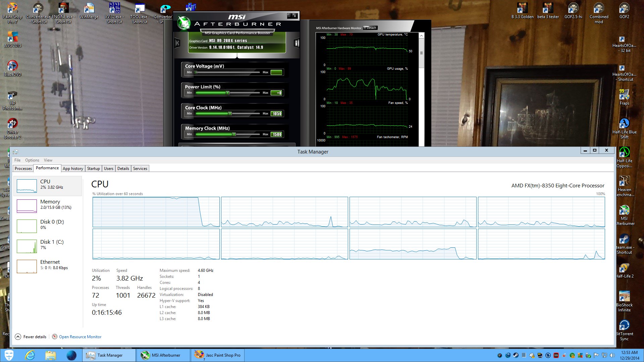This screenshot has height=362, width=644.
Task: Open TOOL.exe shortcut icon
Action: pyautogui.click(x=140, y=13)
